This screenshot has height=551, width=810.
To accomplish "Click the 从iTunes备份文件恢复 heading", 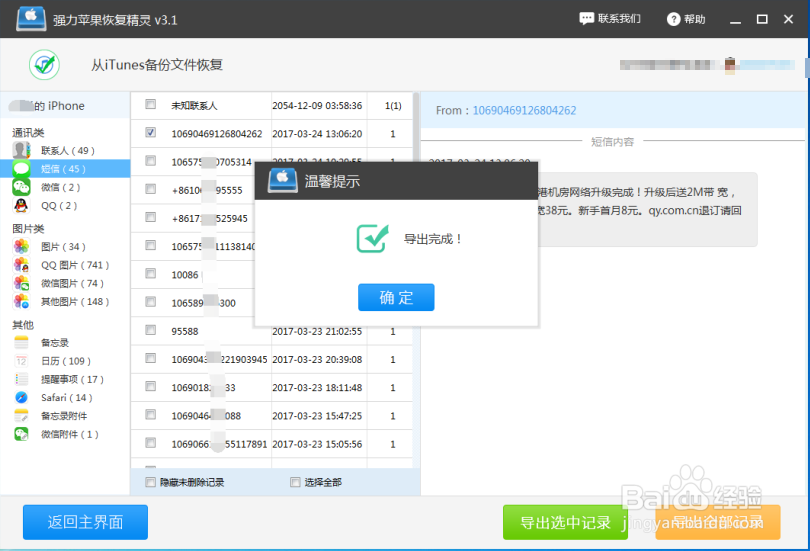I will pyautogui.click(x=157, y=65).
